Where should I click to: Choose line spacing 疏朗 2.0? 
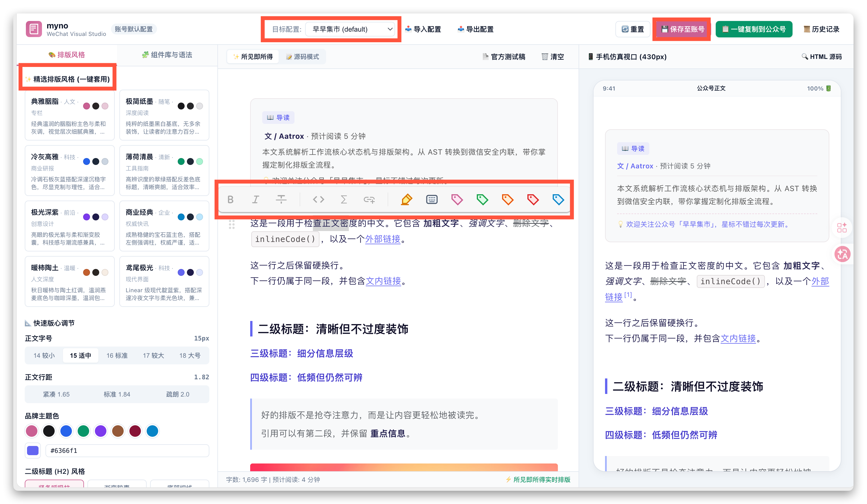coord(178,394)
